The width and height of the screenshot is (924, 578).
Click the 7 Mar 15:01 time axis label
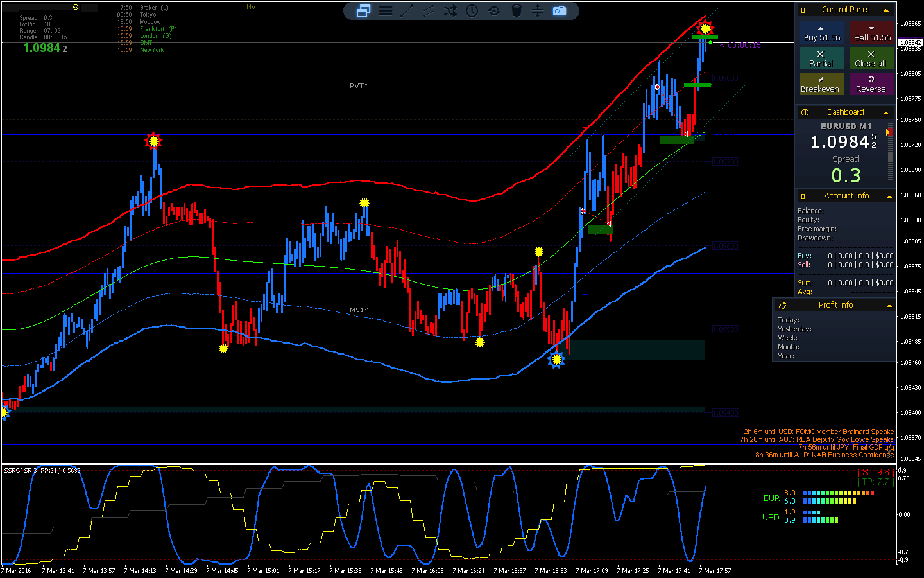point(263,570)
